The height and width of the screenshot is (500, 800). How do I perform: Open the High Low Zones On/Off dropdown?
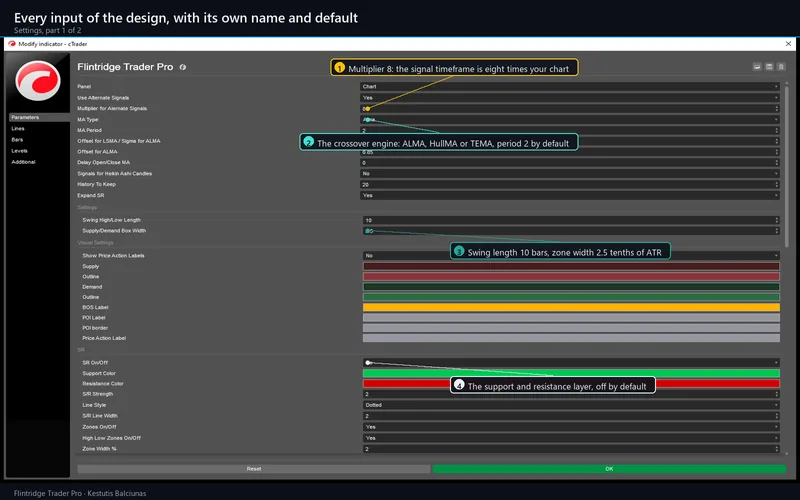[x=571, y=438]
